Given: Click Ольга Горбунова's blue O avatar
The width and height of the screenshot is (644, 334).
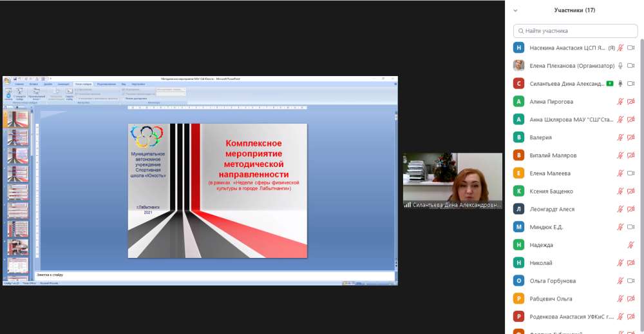Looking at the screenshot, I should pos(518,281).
